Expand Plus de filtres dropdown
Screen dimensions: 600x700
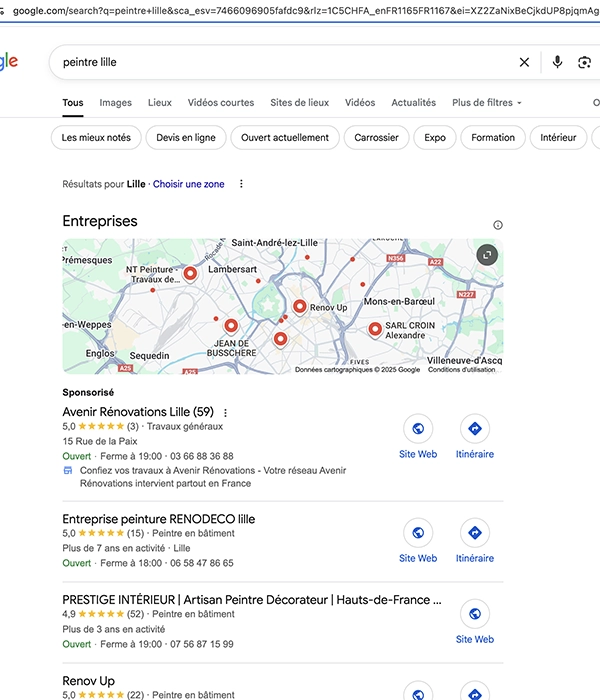pos(487,103)
